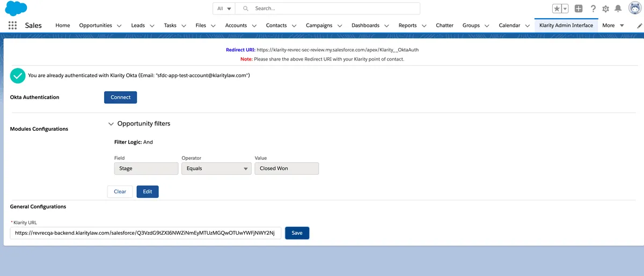
Task: Open the Accounts tab
Action: pos(236,25)
